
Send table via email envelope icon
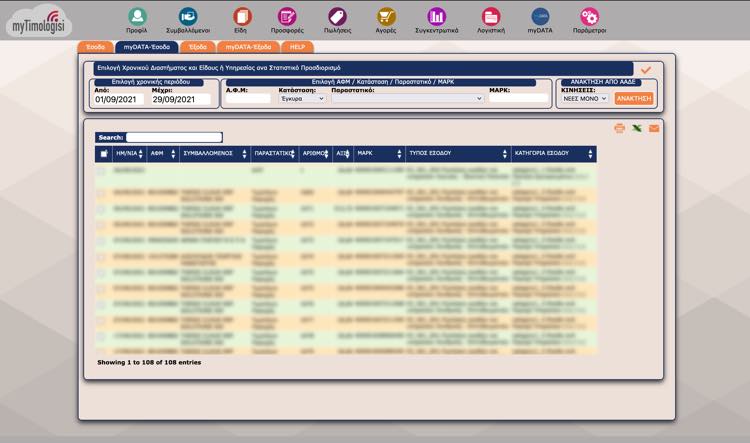pyautogui.click(x=654, y=128)
